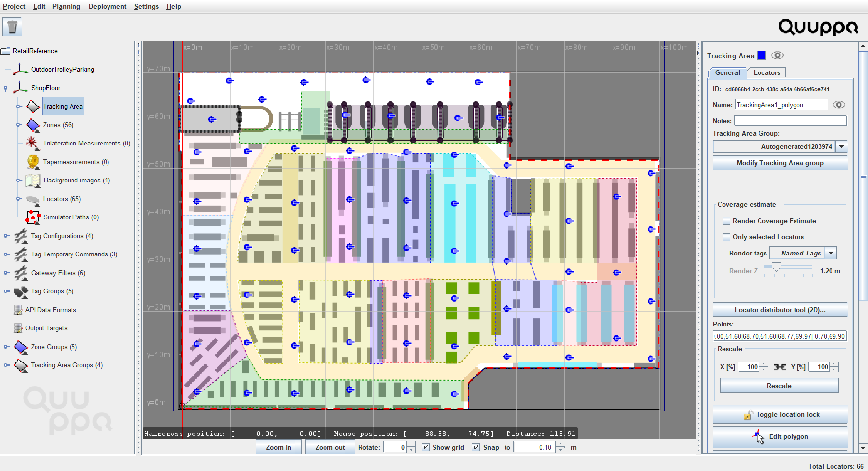This screenshot has height=471, width=868.
Task: Open the Render tags Named Tags dropdown
Action: pos(831,253)
